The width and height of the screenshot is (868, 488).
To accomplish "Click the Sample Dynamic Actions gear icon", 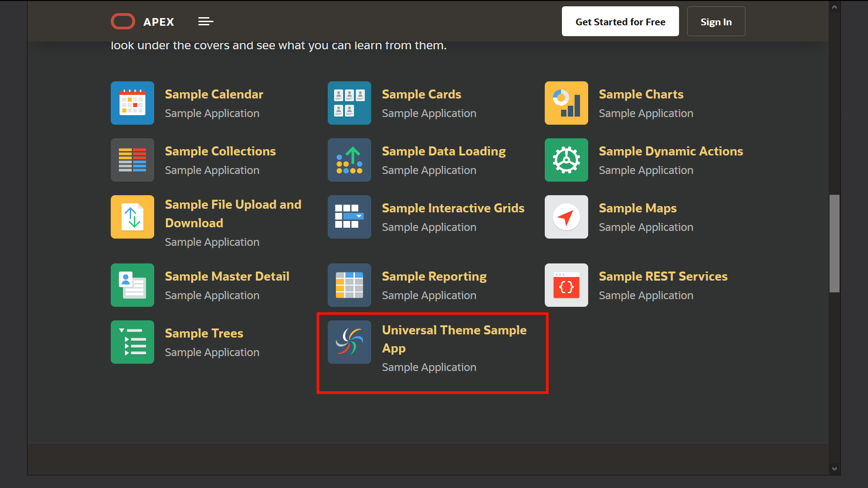I will 566,160.
